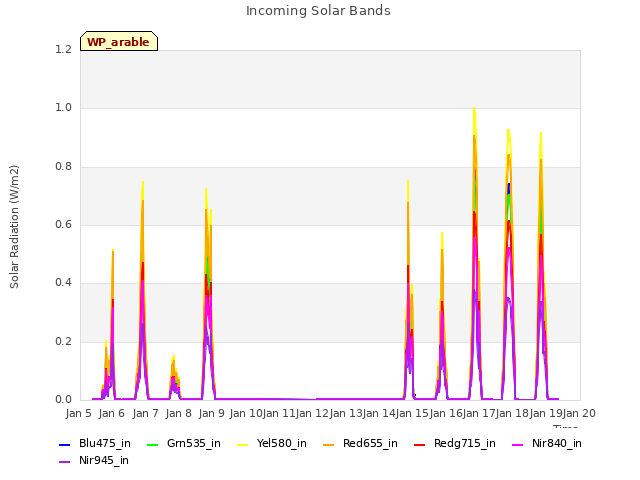Select the Nir945_in legend entry
This screenshot has width=640, height=480.
94,461
